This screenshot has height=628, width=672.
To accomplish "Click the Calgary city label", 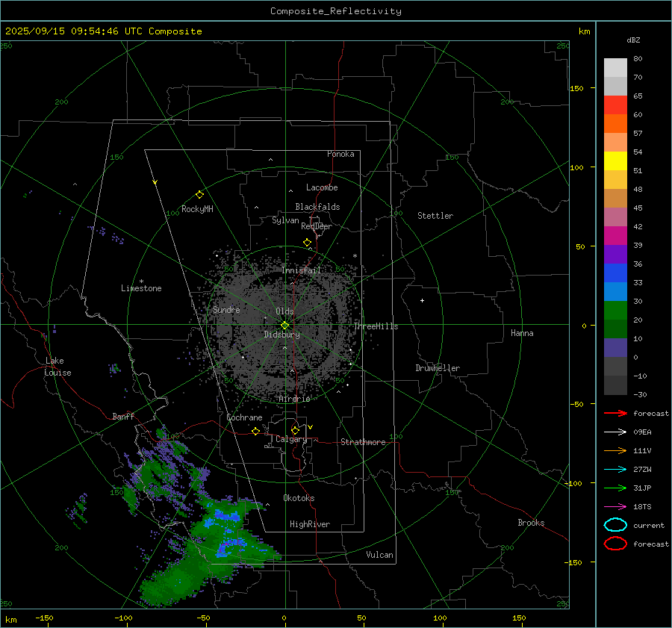I will coord(291,439).
